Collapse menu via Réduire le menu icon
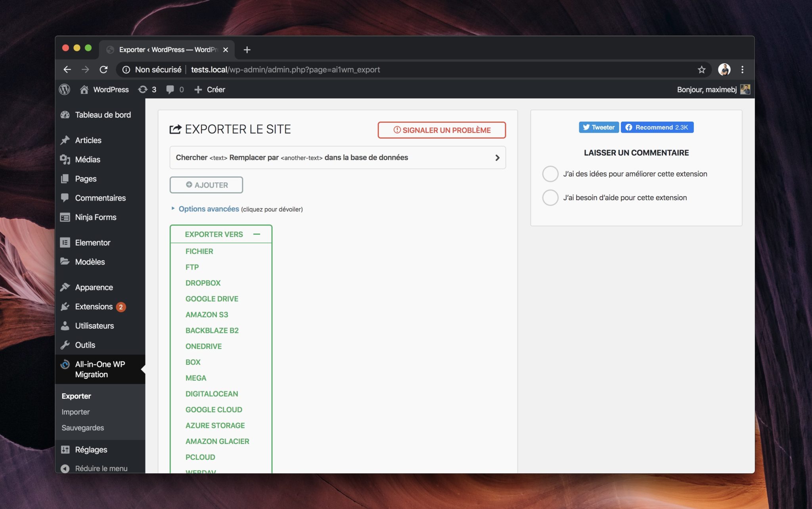812x509 pixels. 65,469
